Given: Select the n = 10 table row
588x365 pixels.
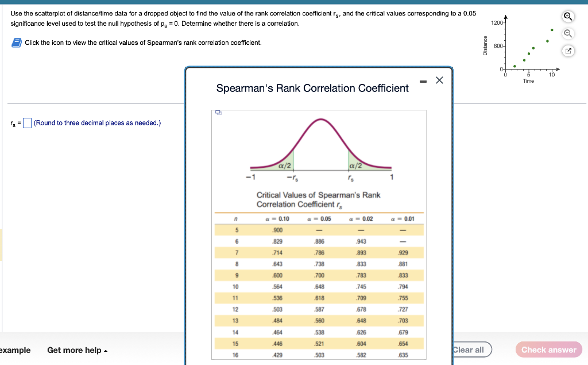Looking at the screenshot, I should 319,286.
